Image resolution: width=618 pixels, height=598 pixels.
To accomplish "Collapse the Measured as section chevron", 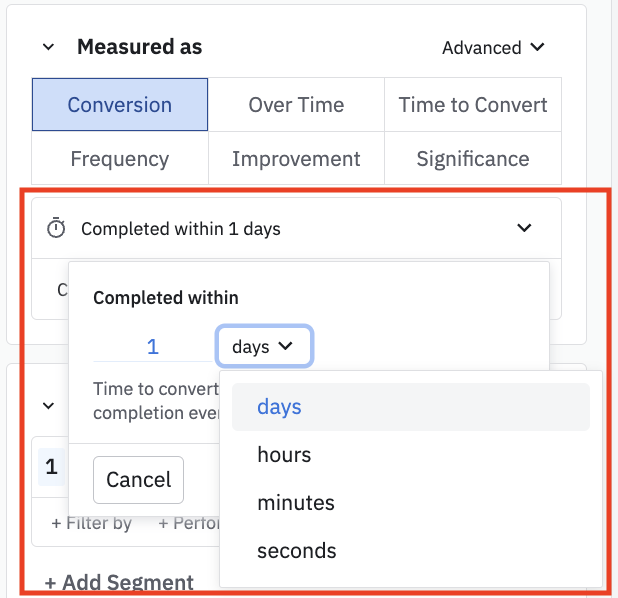I will [x=48, y=47].
